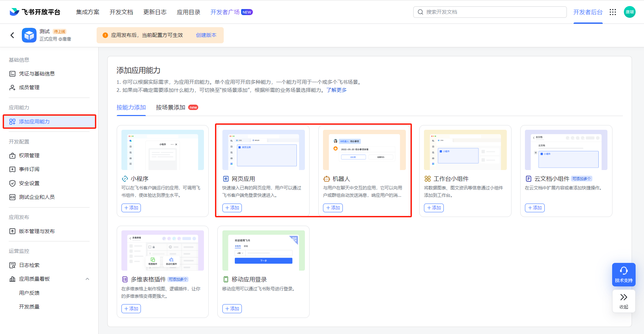Select the 按能力添加 tab
This screenshot has width=644, height=334.
point(131,107)
